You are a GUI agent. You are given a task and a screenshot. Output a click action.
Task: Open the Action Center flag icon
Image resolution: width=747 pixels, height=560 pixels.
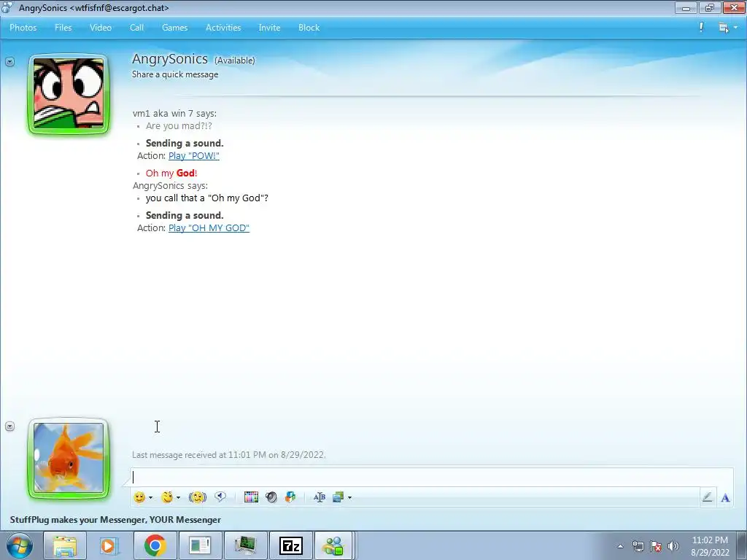[656, 546]
